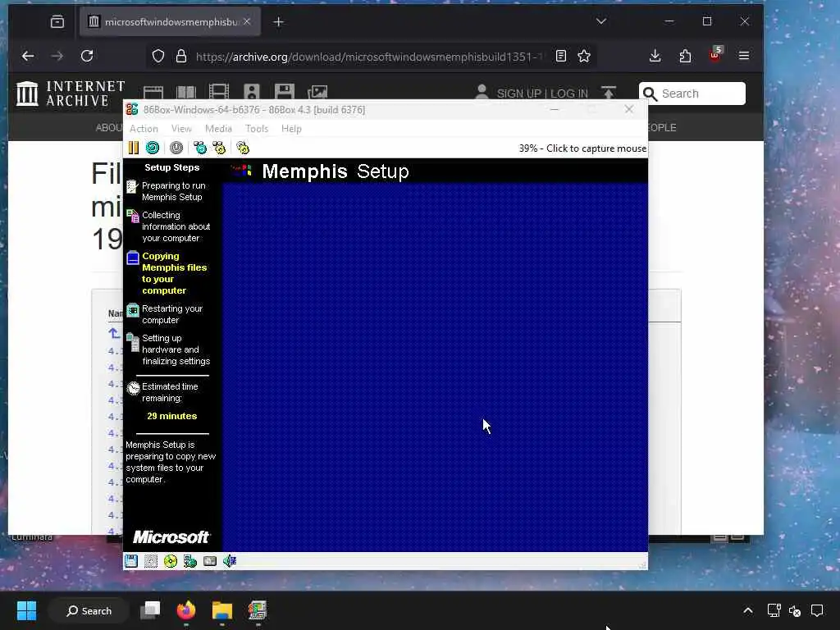840x630 pixels.
Task: Click the sound speaker status bar icon
Action: coord(230,561)
